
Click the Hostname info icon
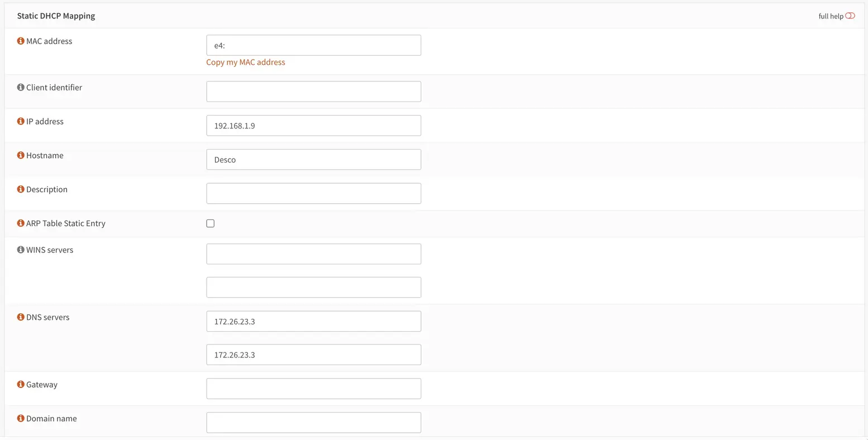(21, 155)
